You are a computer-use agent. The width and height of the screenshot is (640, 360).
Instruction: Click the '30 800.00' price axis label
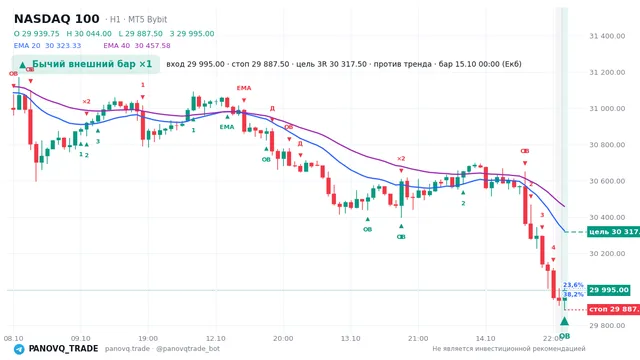click(x=607, y=145)
